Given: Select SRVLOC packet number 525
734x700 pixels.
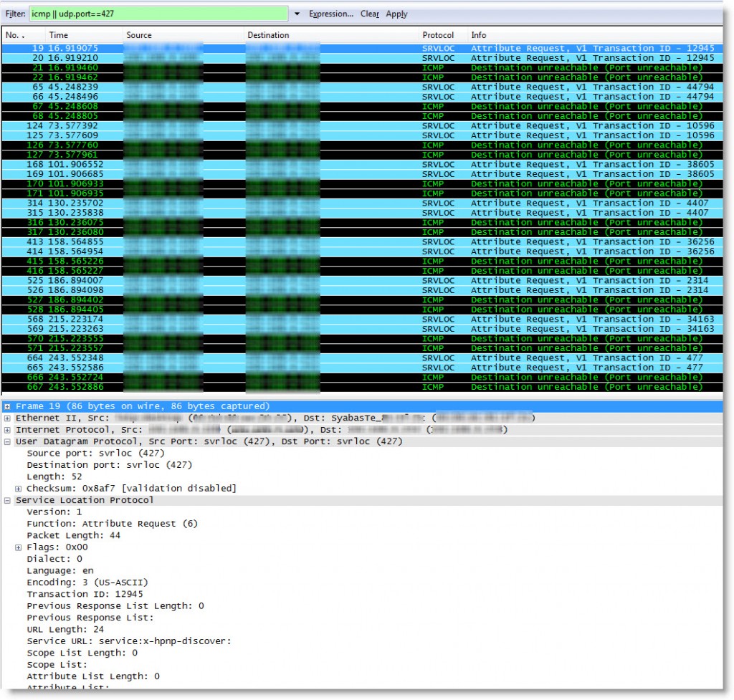Looking at the screenshot, I should click(x=362, y=281).
